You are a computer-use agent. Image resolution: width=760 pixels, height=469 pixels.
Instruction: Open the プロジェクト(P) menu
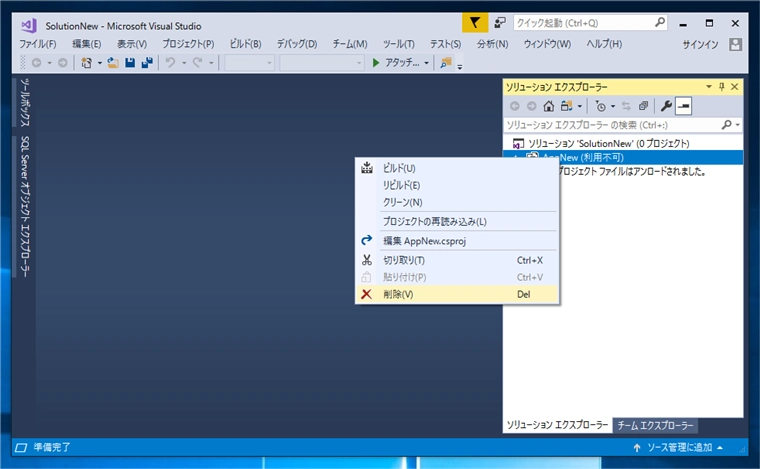tap(188, 44)
